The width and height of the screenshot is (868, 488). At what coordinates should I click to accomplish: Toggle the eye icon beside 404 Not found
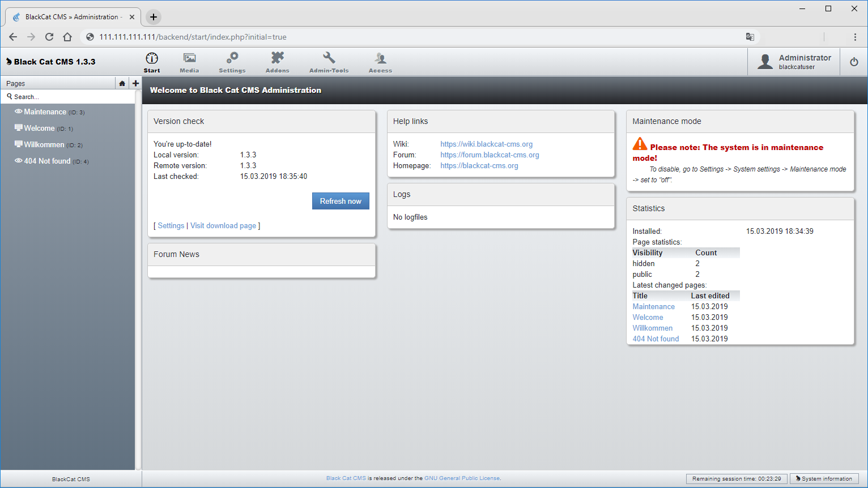pyautogui.click(x=17, y=161)
